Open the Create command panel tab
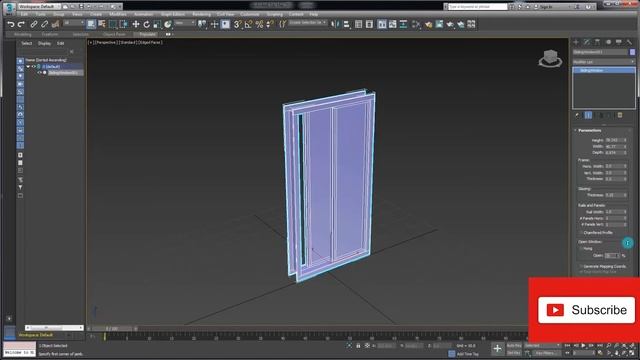The image size is (640, 360). (576, 42)
